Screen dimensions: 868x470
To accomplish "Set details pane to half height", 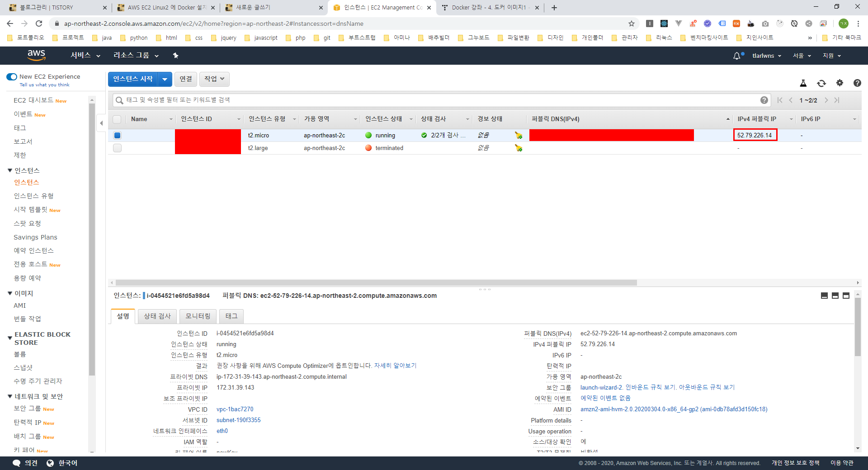I will coord(835,296).
